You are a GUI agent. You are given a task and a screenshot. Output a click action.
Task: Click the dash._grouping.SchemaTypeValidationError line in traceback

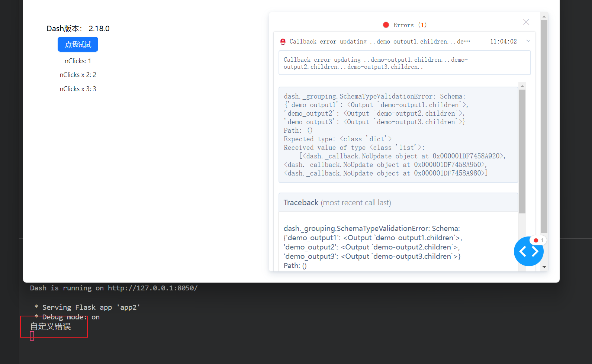tap(371, 228)
